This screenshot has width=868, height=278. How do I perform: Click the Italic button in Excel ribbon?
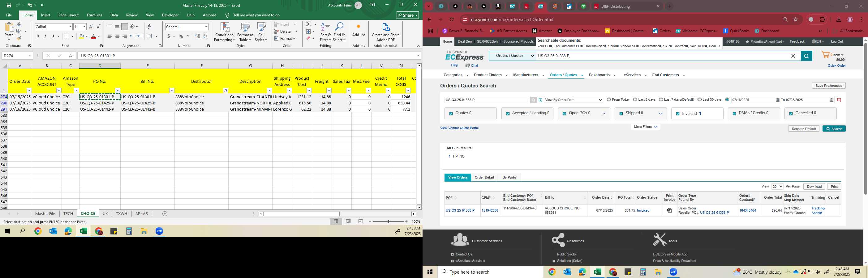click(x=45, y=36)
